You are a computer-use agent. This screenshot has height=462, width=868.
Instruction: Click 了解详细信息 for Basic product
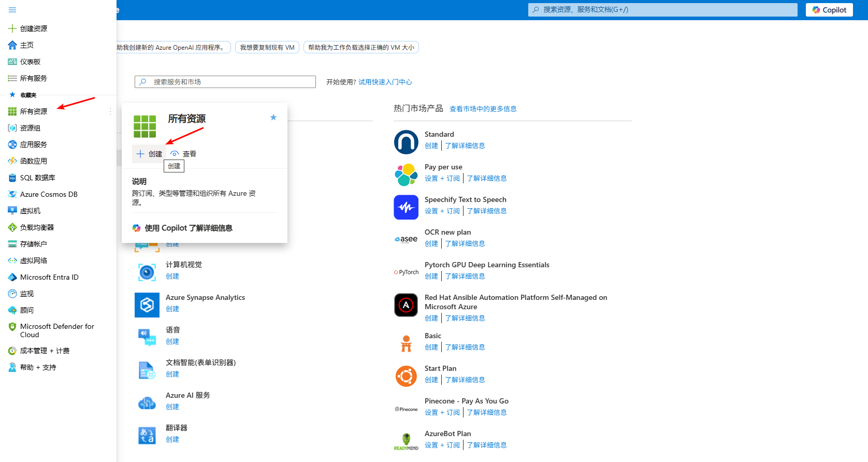(465, 347)
